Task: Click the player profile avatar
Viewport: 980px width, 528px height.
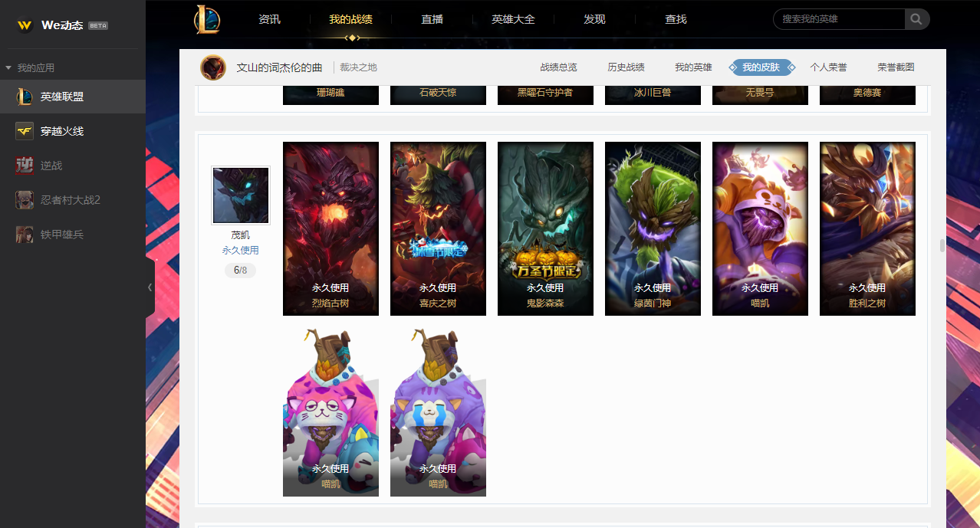Action: coord(213,67)
